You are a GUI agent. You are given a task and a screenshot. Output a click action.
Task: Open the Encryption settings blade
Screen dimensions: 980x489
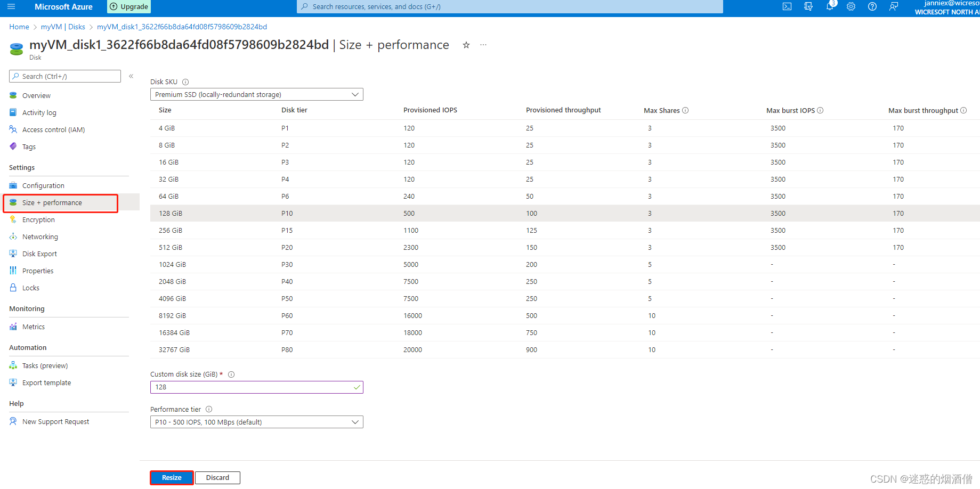click(x=38, y=219)
